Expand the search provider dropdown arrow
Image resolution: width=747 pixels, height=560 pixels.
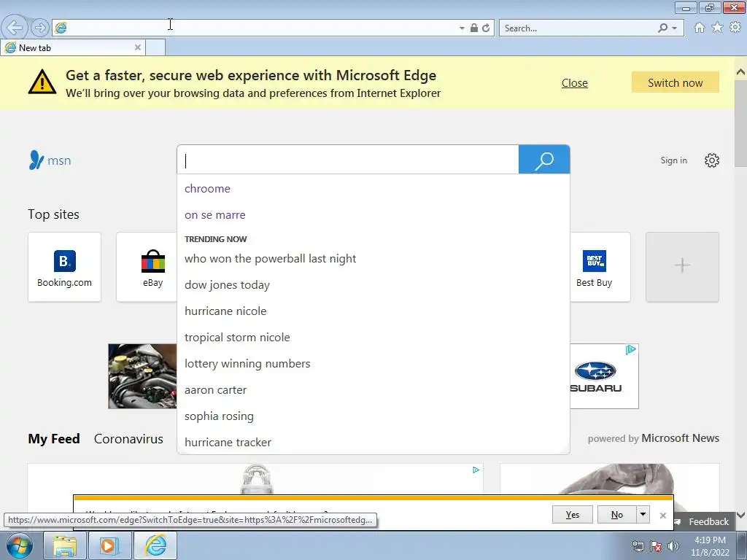674,28
